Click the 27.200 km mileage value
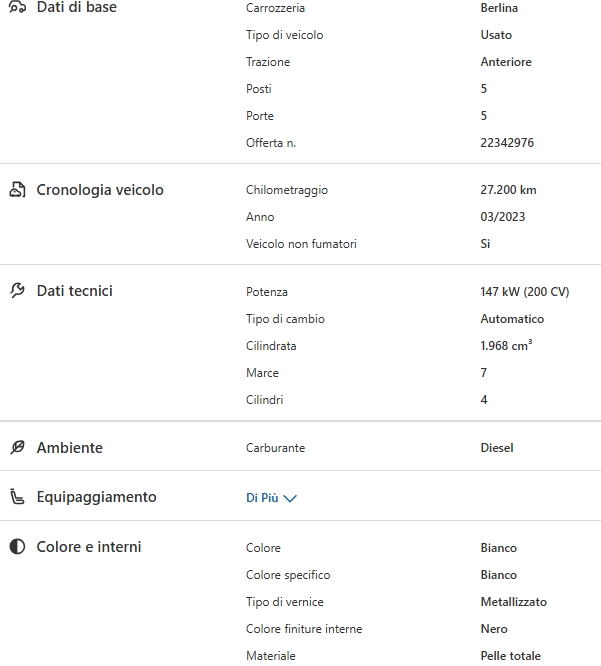The height and width of the screenshot is (666, 601). click(x=508, y=190)
